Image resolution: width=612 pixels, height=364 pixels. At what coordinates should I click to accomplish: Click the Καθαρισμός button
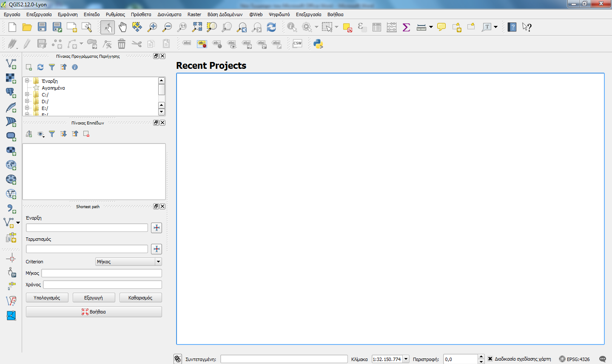[140, 298]
